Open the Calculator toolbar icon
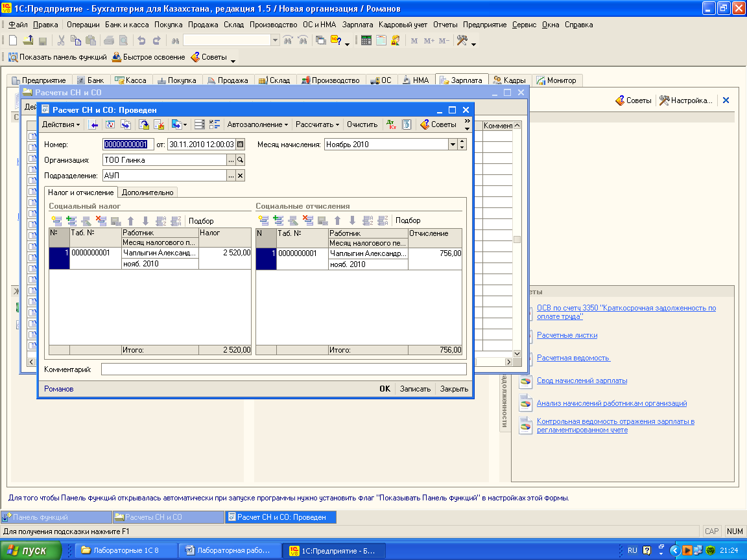Screen dimensions: 747x560 point(366,41)
